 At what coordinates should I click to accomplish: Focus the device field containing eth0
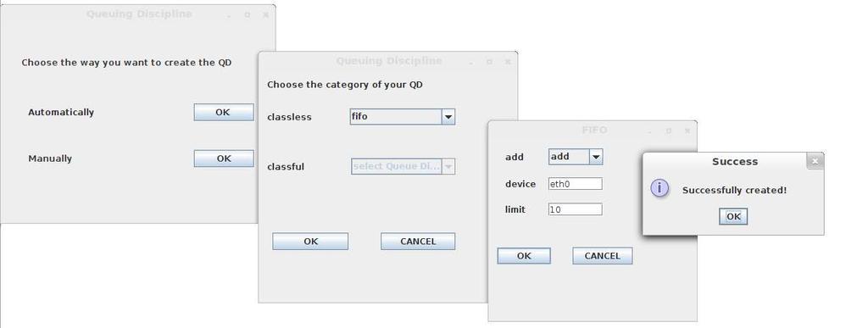576,184
